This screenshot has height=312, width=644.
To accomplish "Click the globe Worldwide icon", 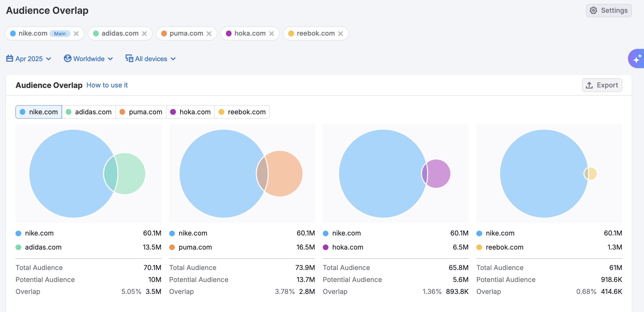I will click(68, 58).
